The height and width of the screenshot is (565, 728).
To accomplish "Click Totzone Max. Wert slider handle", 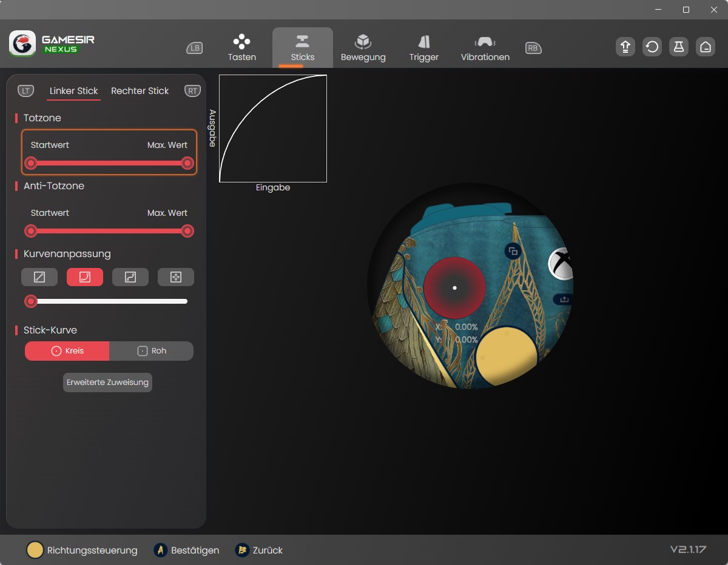I will [187, 163].
